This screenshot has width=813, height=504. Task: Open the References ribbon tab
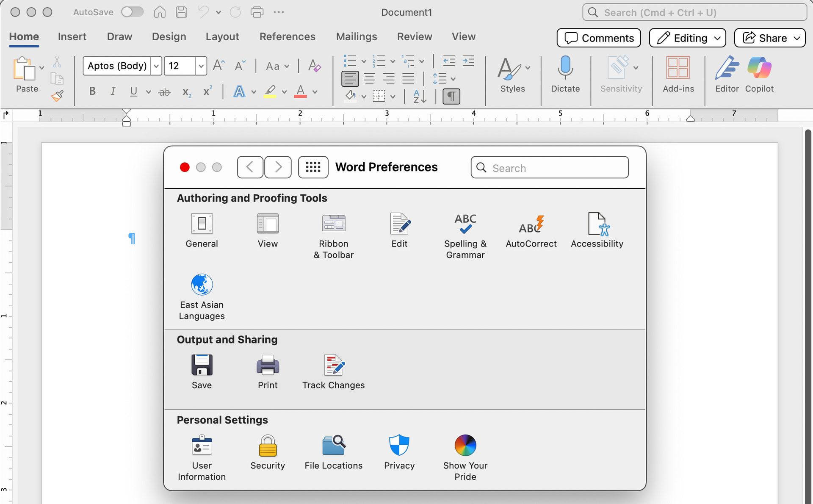point(287,37)
